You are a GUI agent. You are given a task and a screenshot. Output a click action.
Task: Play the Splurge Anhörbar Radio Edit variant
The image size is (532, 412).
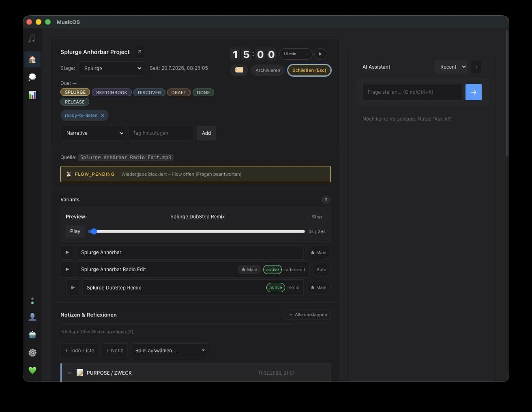(x=67, y=270)
